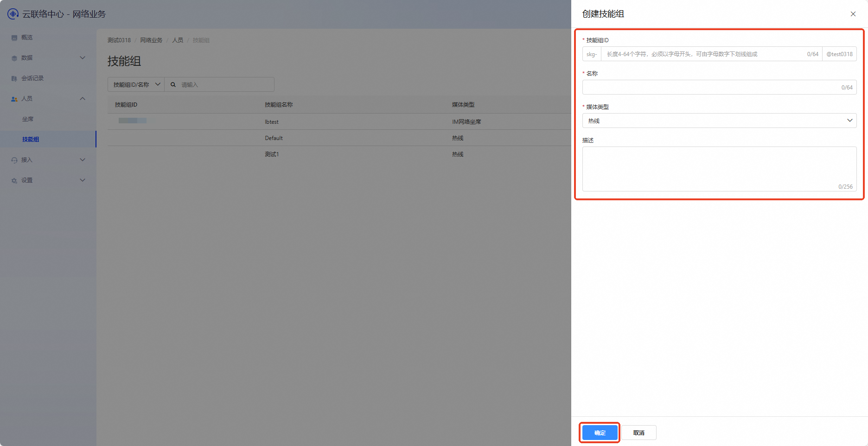Open the 技能组ID/名称 filter dropdown
Image resolution: width=868 pixels, height=446 pixels.
pyautogui.click(x=136, y=84)
